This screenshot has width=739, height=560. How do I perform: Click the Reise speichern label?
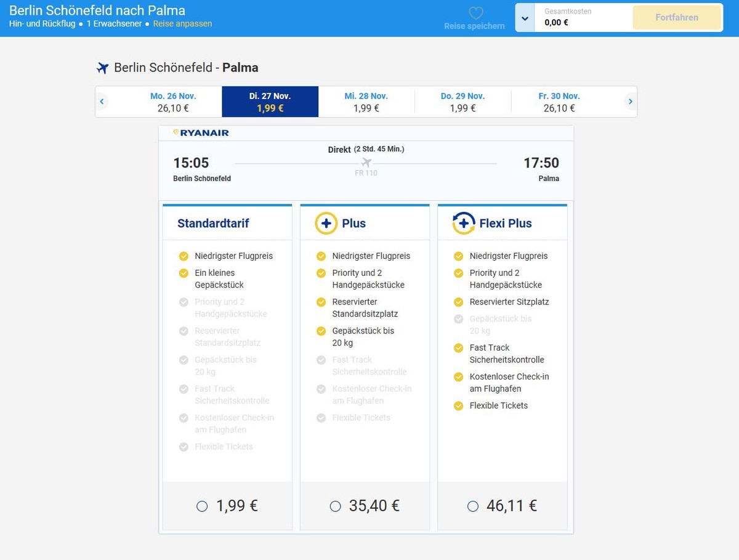pos(474,26)
